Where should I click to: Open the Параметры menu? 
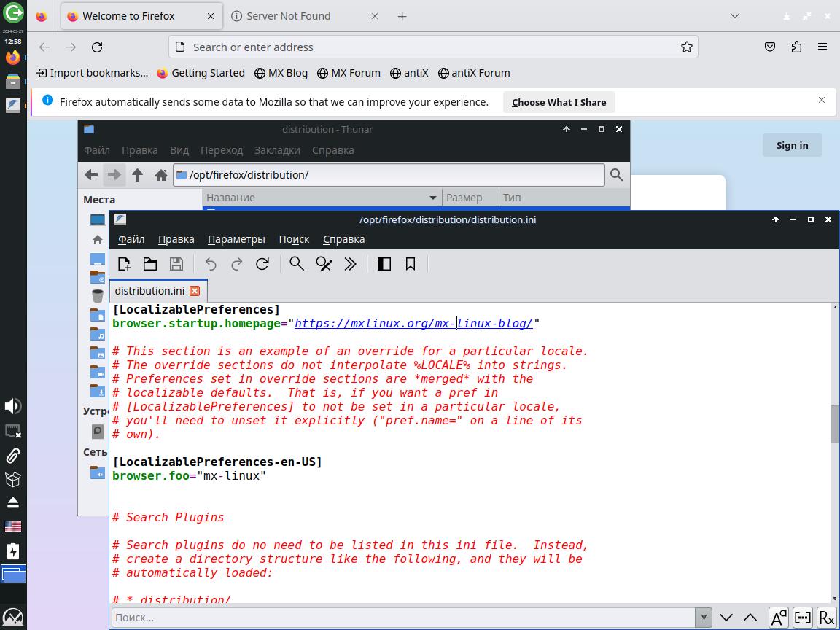[236, 239]
